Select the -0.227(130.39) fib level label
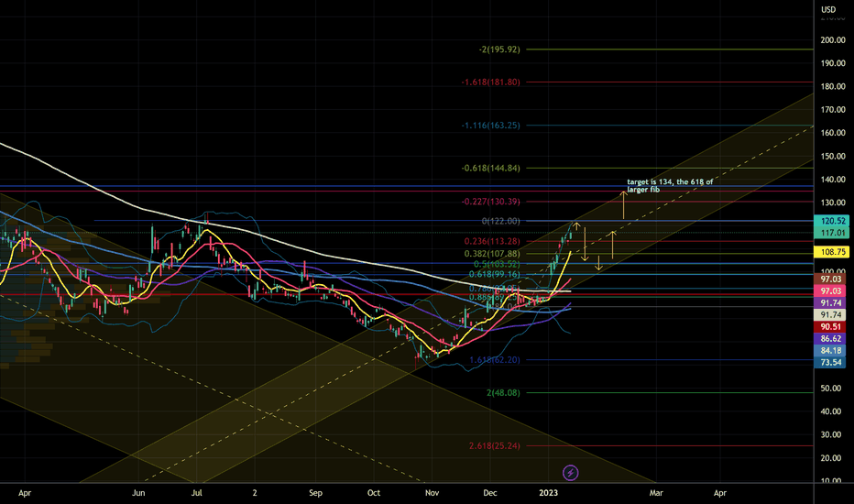This screenshot has width=854, height=504. pos(491,202)
